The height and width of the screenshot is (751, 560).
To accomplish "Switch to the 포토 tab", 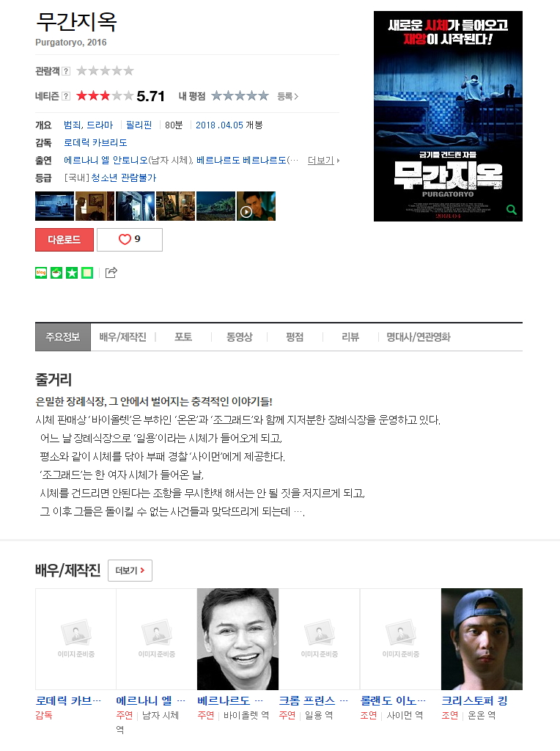I will (x=183, y=337).
